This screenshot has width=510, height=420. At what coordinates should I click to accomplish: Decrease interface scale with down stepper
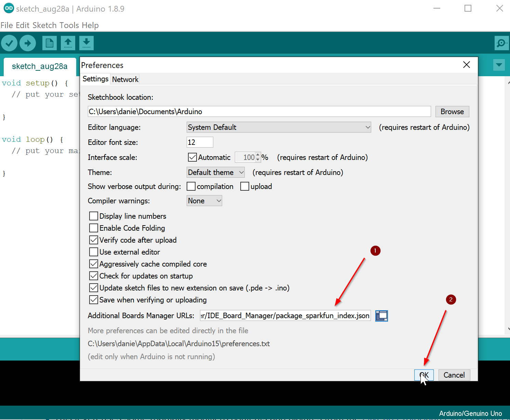pyautogui.click(x=258, y=160)
